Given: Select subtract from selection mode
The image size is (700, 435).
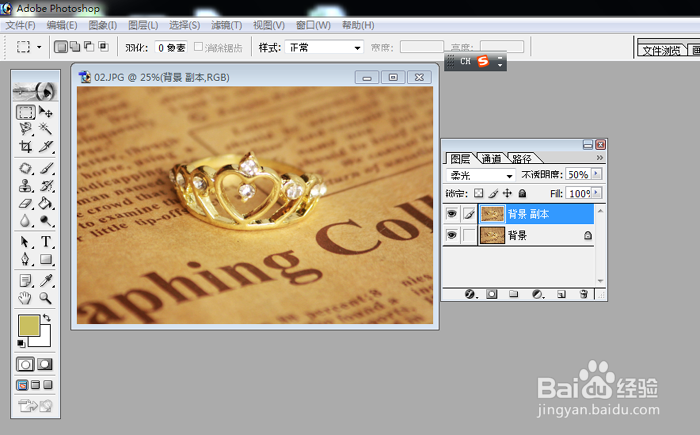Looking at the screenshot, I should pyautogui.click(x=89, y=46).
